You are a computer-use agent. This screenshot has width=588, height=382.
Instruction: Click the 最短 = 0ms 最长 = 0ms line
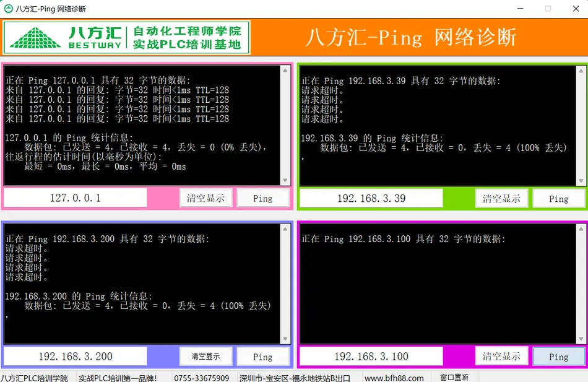[x=105, y=166]
